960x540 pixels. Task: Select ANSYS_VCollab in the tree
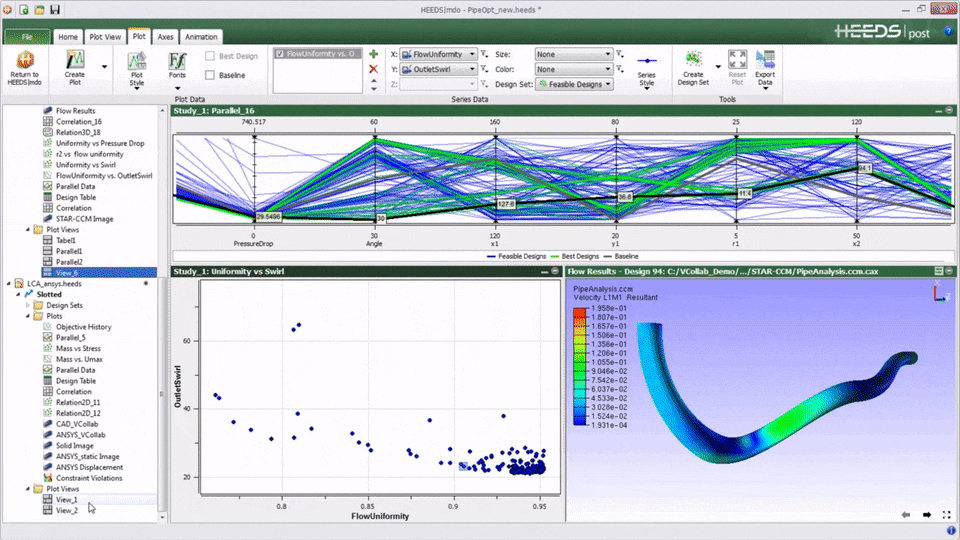click(x=80, y=435)
